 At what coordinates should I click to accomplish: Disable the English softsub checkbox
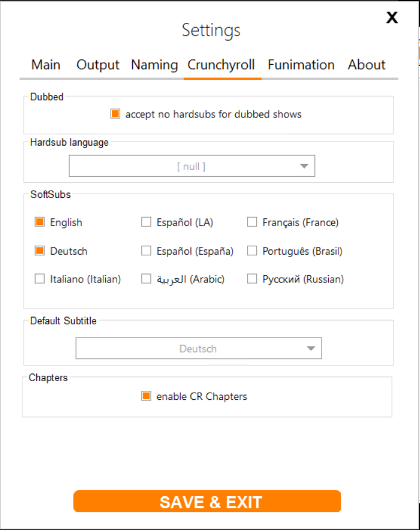pos(40,222)
